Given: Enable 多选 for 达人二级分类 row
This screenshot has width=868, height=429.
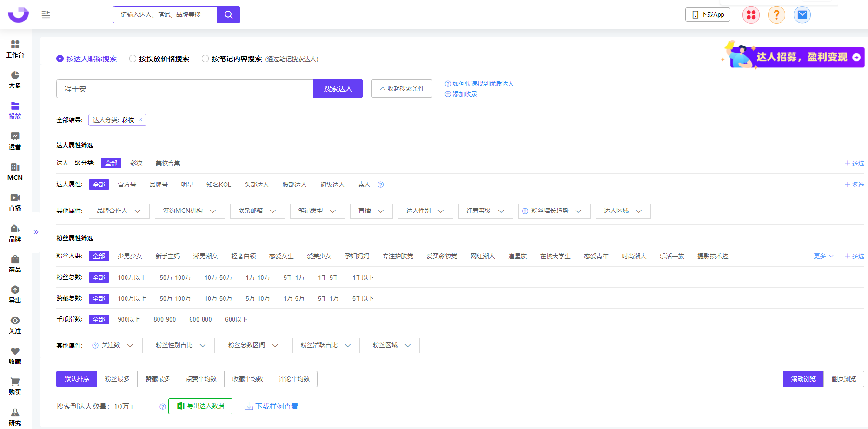Looking at the screenshot, I should point(855,163).
